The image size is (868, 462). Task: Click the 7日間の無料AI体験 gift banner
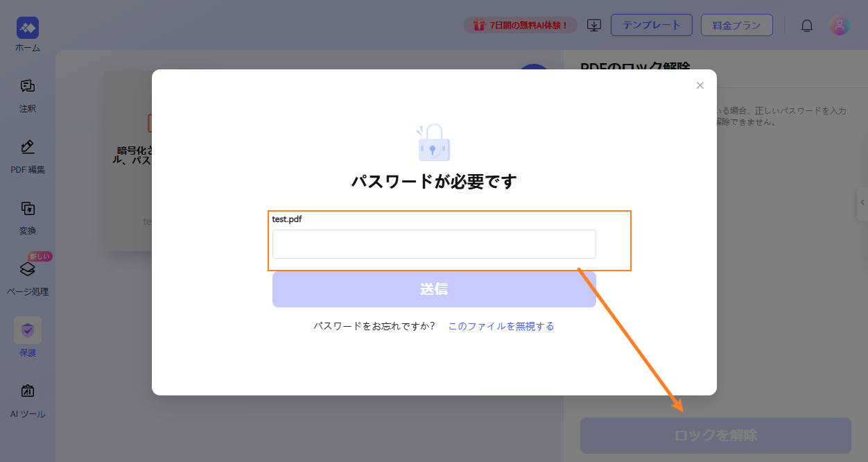(x=521, y=25)
